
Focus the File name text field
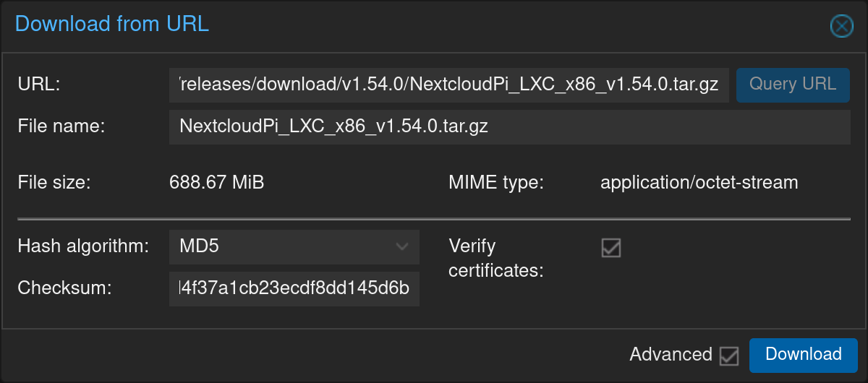(510, 127)
